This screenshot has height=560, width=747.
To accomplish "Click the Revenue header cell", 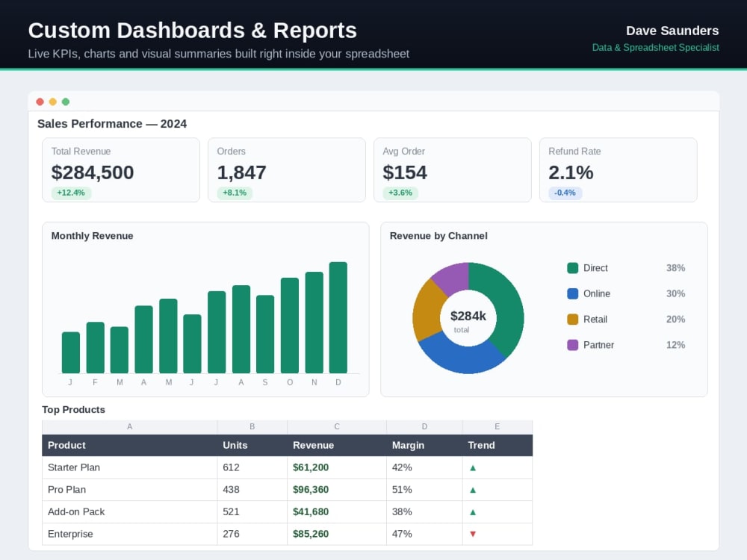I will coord(337,445).
